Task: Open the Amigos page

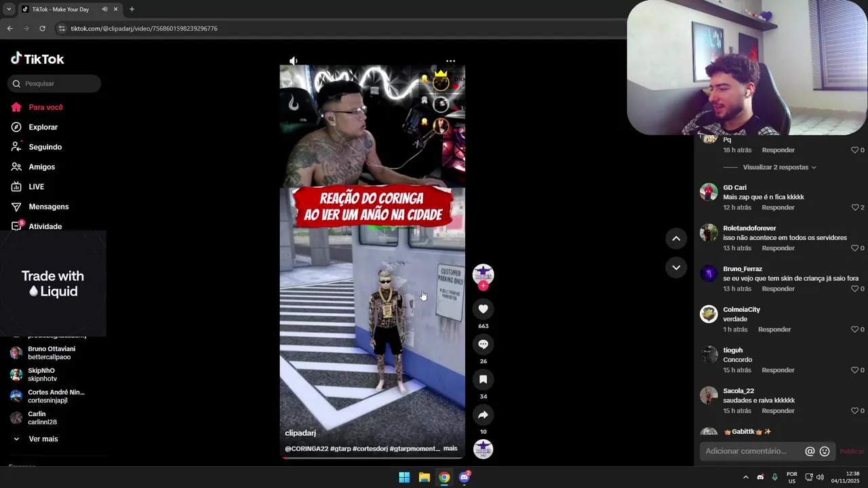Action: coord(41,167)
